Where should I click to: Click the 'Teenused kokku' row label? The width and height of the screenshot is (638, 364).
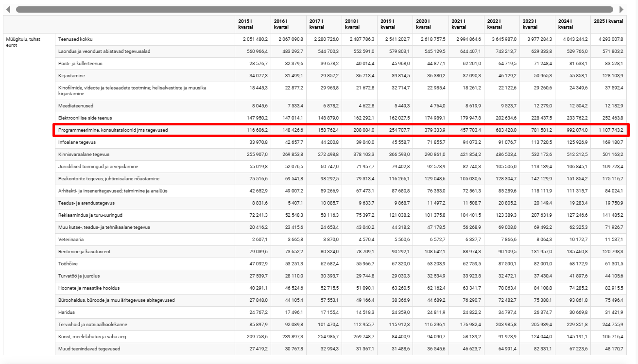75,39
